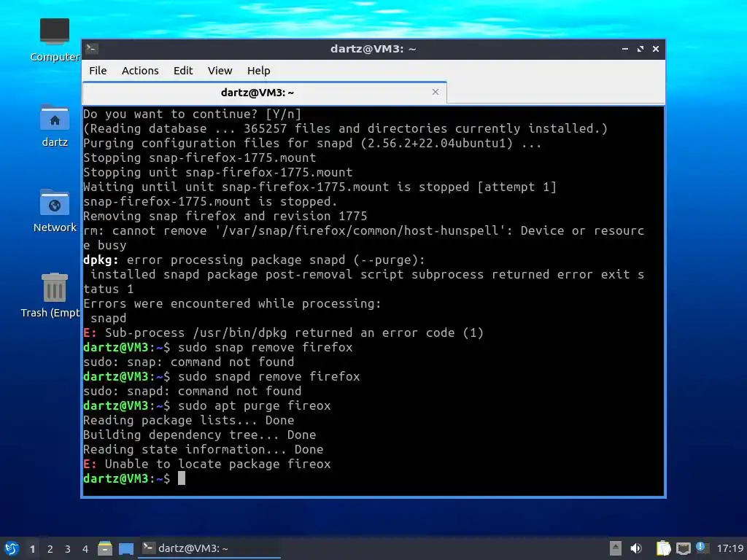Close the terminal window
Image resolution: width=747 pixels, height=560 pixels.
click(x=656, y=49)
